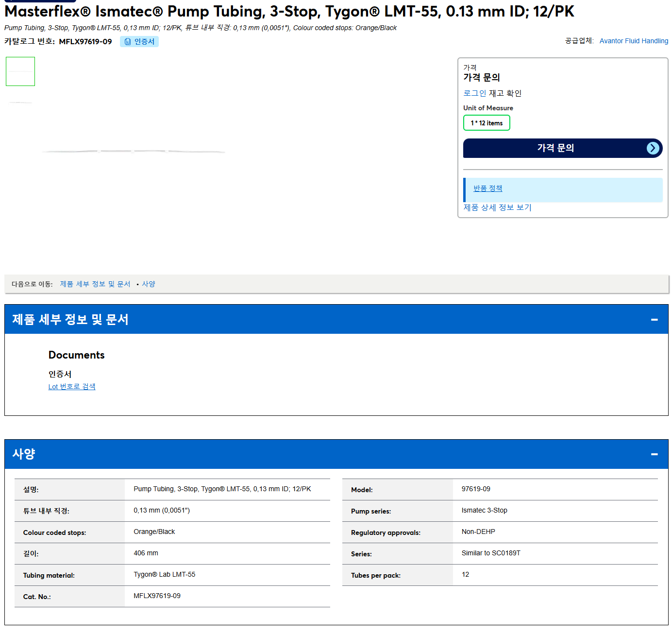This screenshot has width=672, height=635.
Task: Jump to 제품 세부 정보 및 문서 anchor
Action: pyautogui.click(x=95, y=284)
